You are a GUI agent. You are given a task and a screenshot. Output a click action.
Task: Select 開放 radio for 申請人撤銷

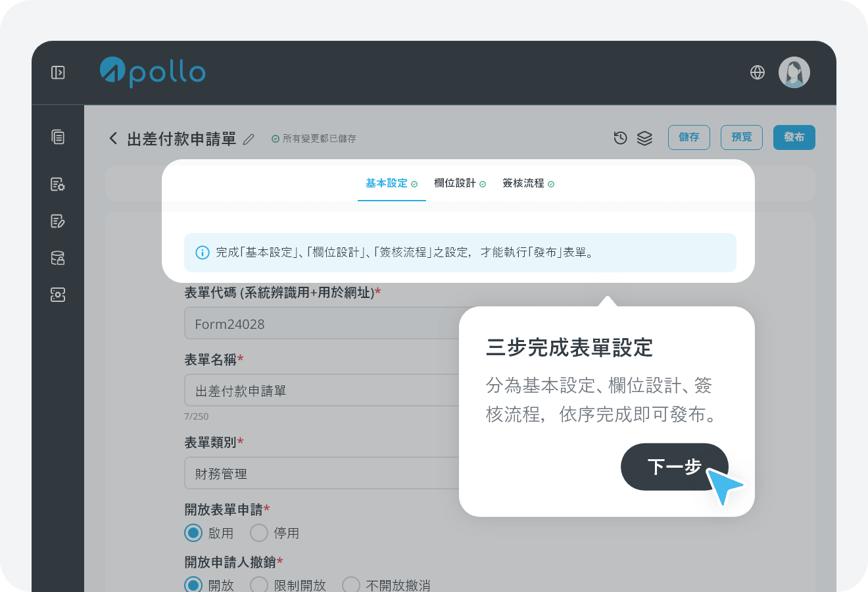click(x=193, y=585)
